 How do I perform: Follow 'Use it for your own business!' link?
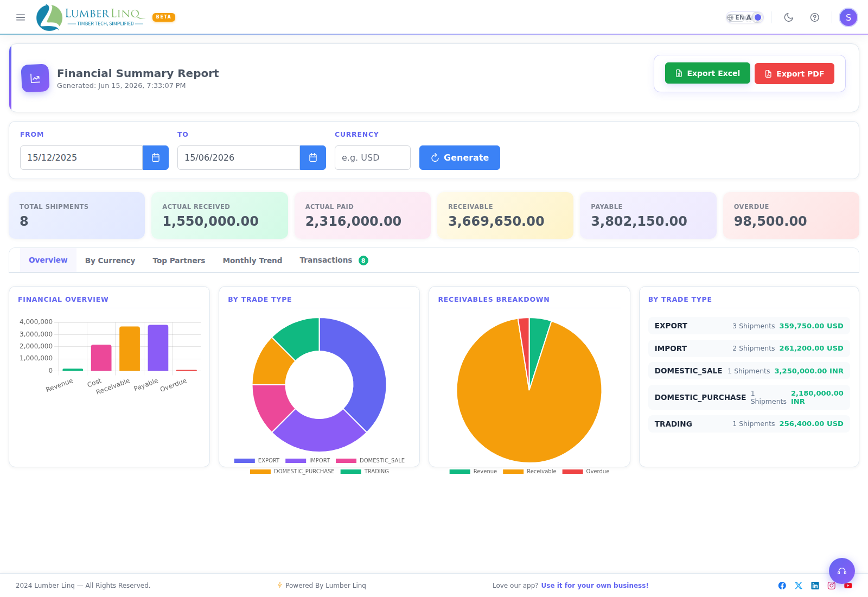pos(595,586)
